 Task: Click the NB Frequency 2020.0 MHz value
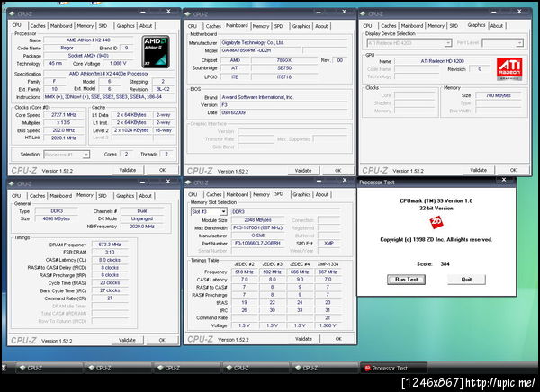[142, 227]
